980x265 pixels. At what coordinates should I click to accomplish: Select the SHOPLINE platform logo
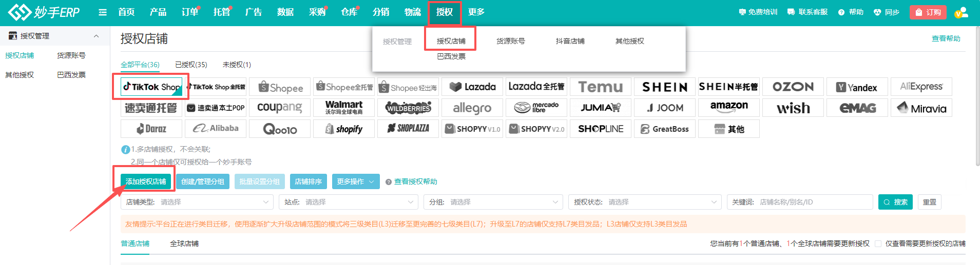point(601,129)
